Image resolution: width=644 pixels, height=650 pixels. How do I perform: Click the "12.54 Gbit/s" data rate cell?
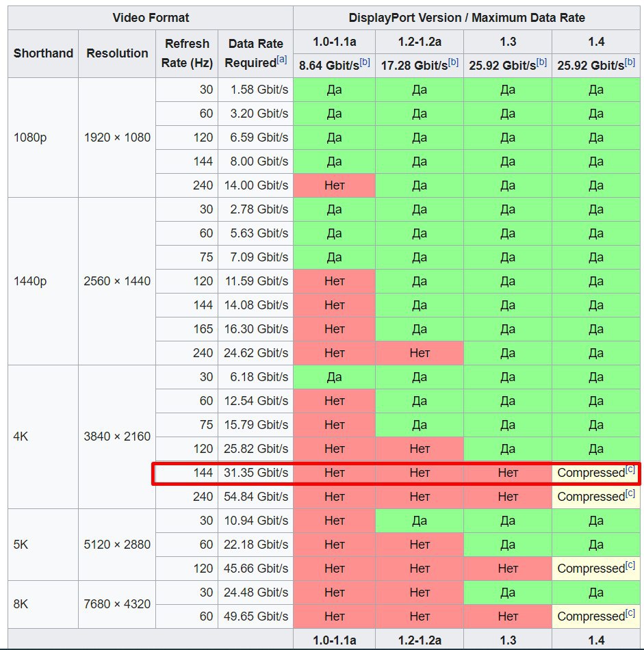[x=256, y=401]
